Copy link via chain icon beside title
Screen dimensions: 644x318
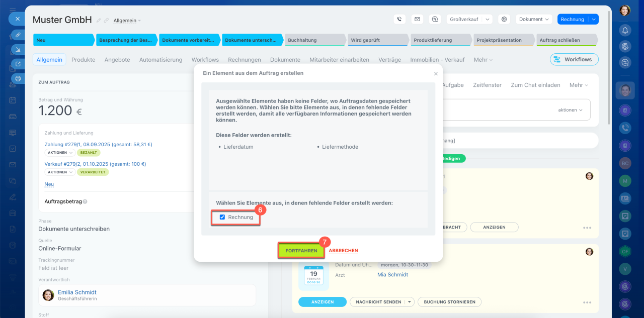[106, 21]
